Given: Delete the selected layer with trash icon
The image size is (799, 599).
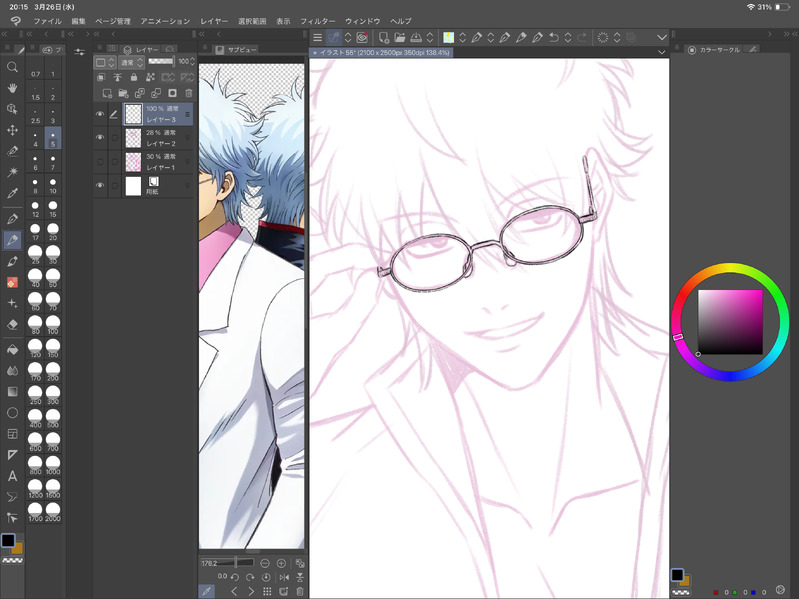Looking at the screenshot, I should tap(189, 93).
